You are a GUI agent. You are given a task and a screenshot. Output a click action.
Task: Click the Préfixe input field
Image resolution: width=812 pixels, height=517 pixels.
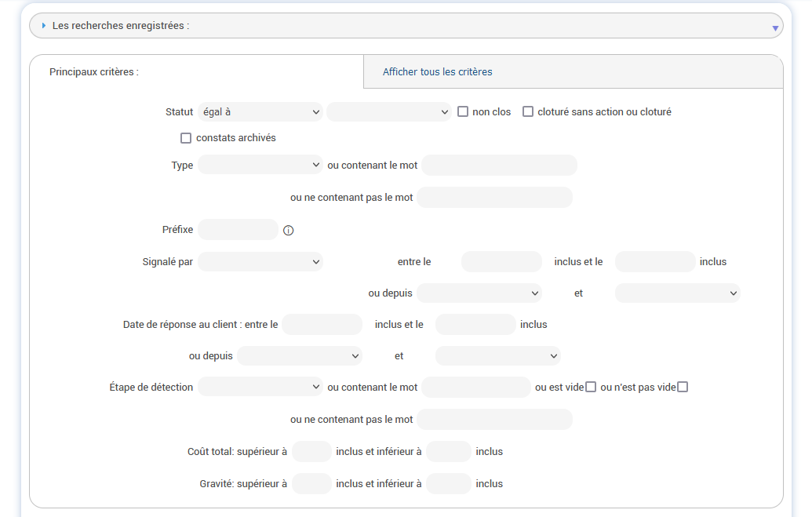[238, 229]
